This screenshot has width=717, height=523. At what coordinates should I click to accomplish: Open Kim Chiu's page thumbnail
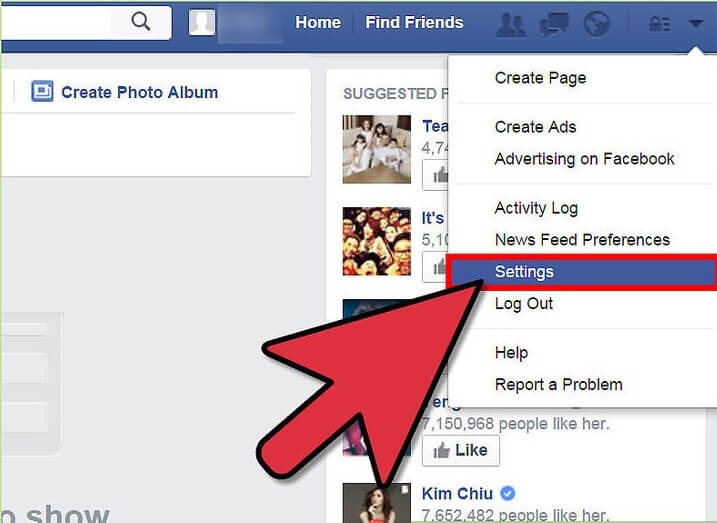click(x=377, y=502)
